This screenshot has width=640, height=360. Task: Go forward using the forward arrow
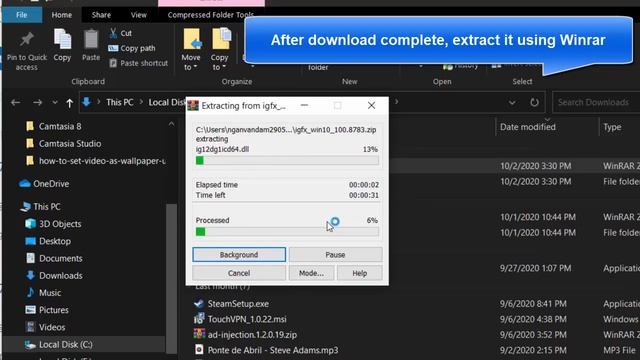click(x=38, y=102)
